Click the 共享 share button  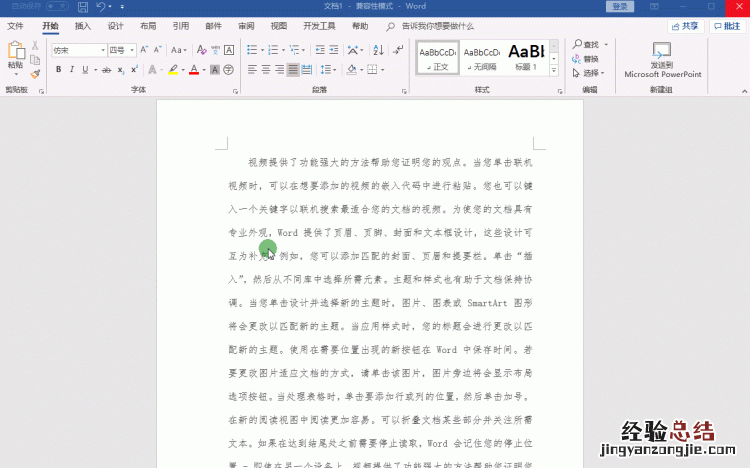[685, 26]
